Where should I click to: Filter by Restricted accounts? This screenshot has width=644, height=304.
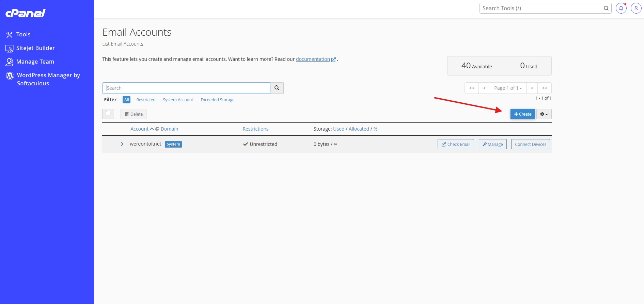coord(146,100)
